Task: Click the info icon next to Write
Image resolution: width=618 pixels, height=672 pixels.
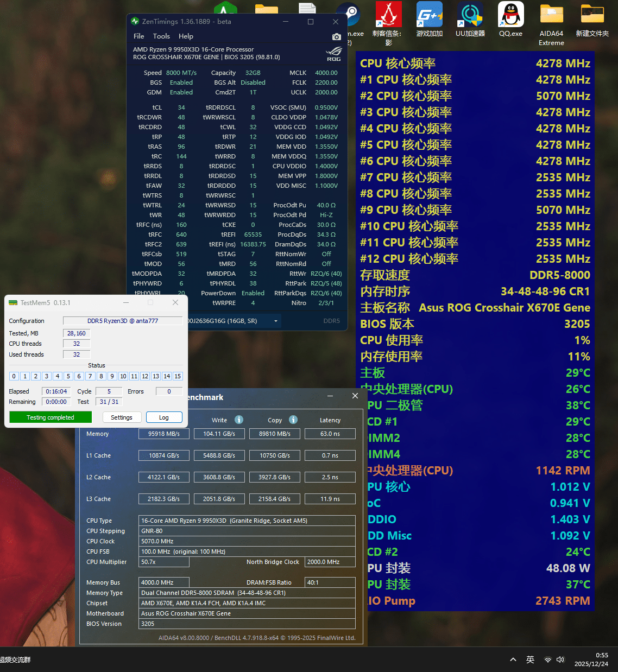Action: (239, 420)
